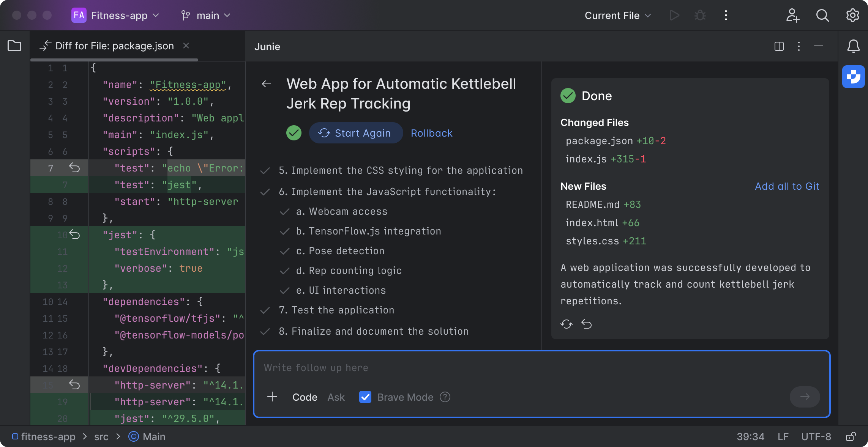Switch Junie to Ask mode
Viewport: 868px width, 447px height.
(336, 397)
